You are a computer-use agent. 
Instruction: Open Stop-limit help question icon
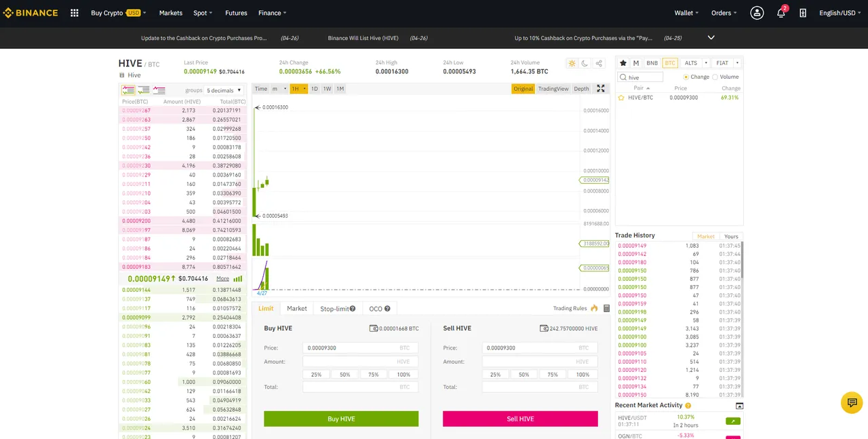[353, 309]
